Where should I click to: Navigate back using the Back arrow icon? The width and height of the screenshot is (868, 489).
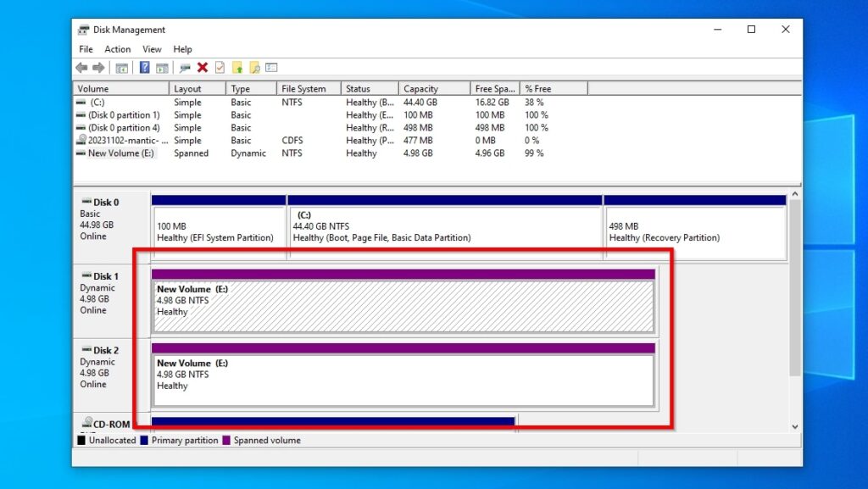[81, 67]
